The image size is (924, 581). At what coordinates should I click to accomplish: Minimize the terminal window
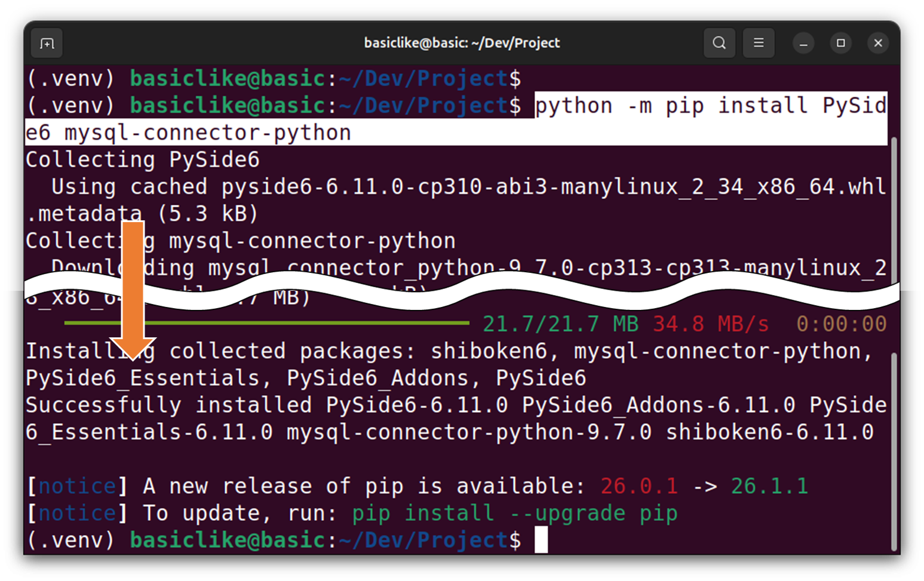(803, 43)
